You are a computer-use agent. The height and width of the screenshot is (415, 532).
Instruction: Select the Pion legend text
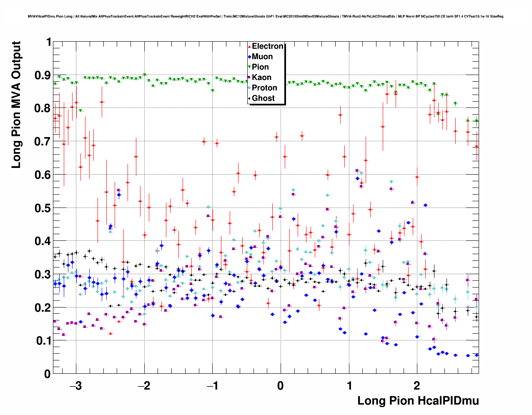click(260, 67)
